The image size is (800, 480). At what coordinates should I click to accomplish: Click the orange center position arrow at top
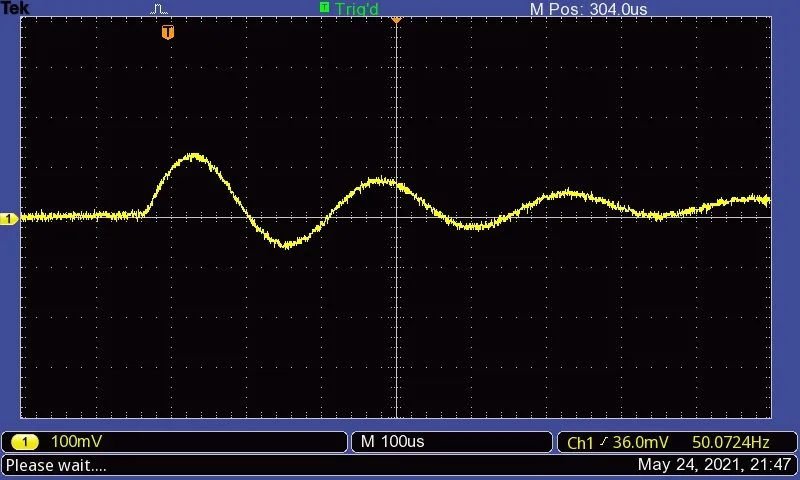coord(396,19)
